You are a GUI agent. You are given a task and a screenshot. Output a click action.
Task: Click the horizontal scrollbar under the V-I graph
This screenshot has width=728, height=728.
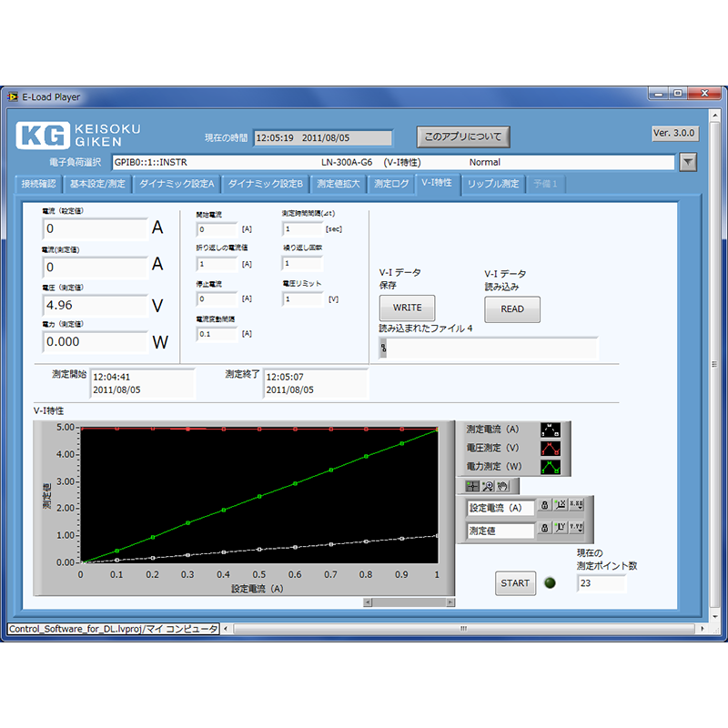408,602
